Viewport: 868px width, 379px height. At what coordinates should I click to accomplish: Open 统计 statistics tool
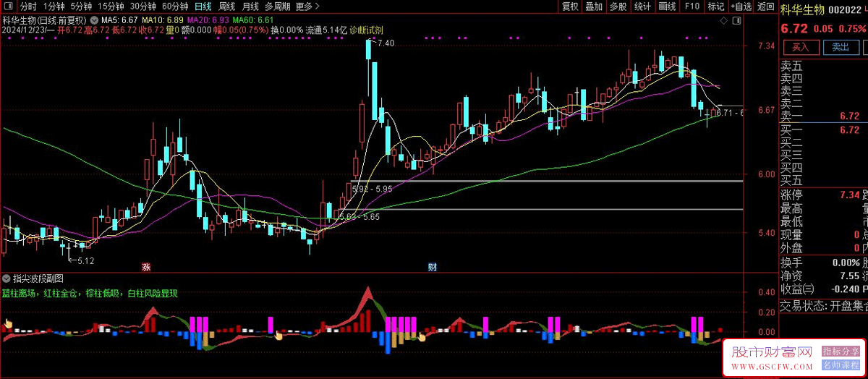click(642, 7)
